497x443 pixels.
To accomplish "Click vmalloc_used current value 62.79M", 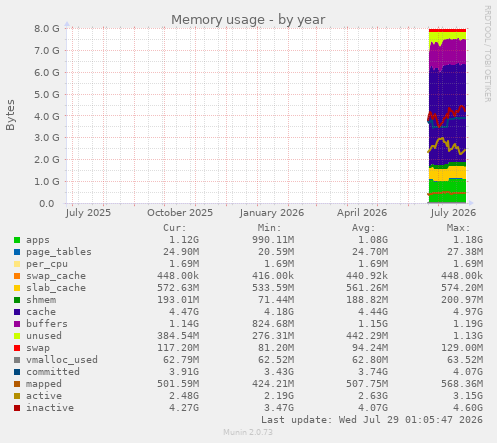I will [x=181, y=360].
